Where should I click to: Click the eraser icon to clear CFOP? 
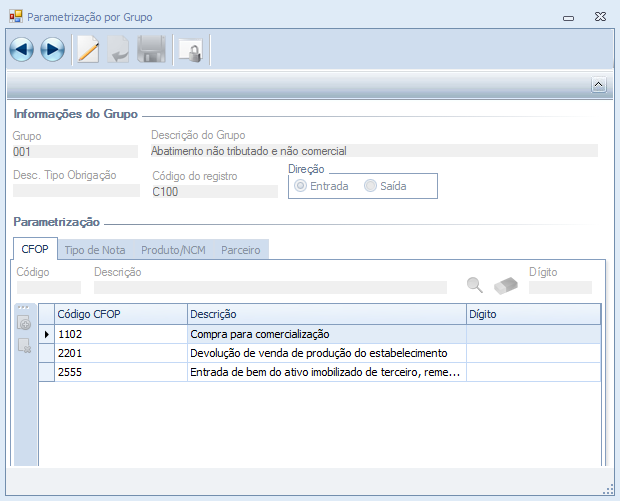click(x=506, y=285)
